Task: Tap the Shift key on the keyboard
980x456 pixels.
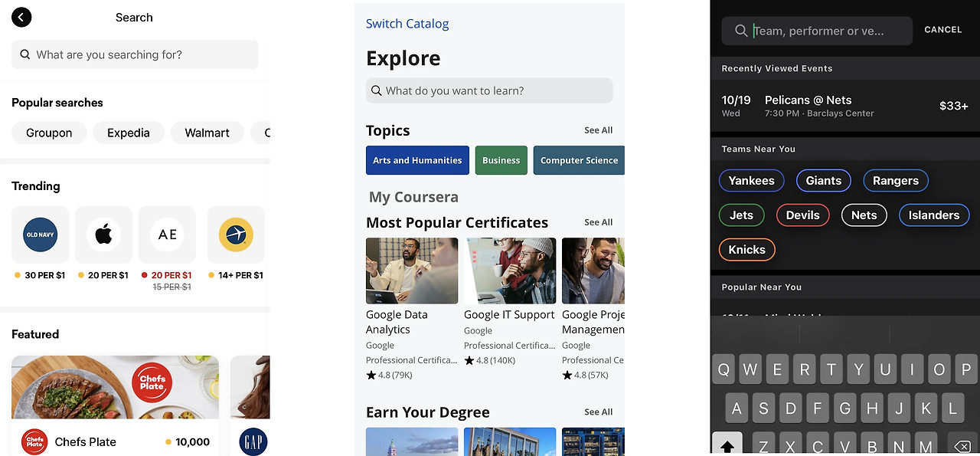Action: tap(727, 444)
